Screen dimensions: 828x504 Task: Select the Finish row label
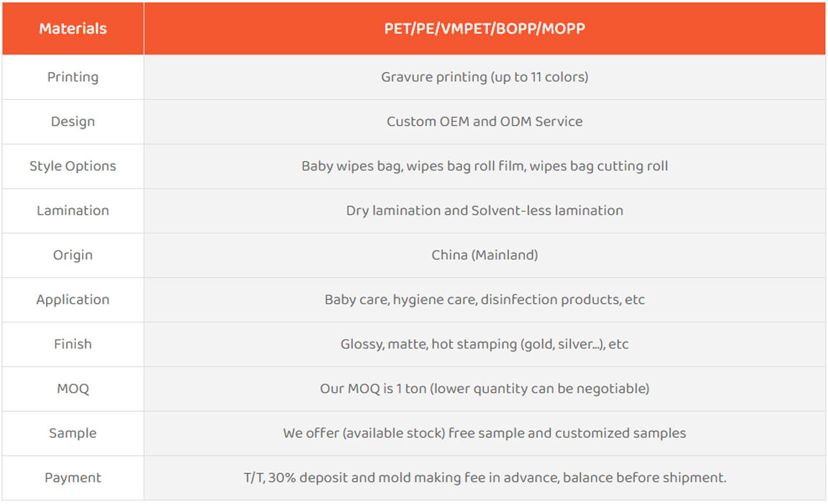click(73, 344)
